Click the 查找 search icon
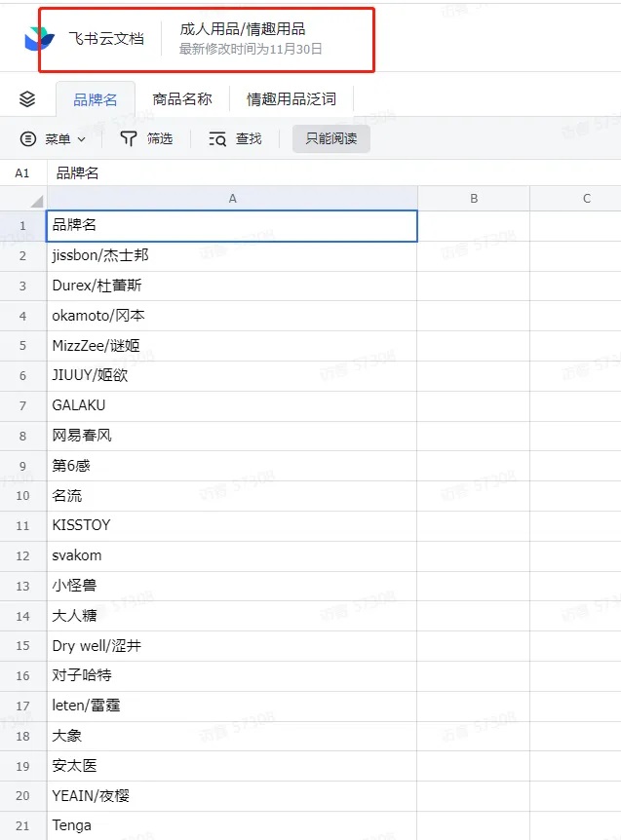This screenshot has height=840, width=621. pyautogui.click(x=217, y=139)
